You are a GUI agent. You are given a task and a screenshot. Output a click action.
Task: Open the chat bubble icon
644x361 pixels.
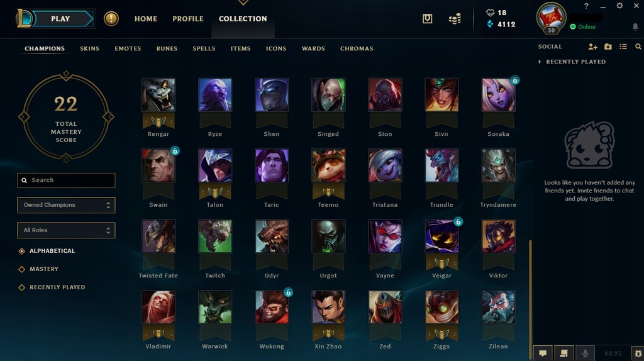(x=543, y=353)
